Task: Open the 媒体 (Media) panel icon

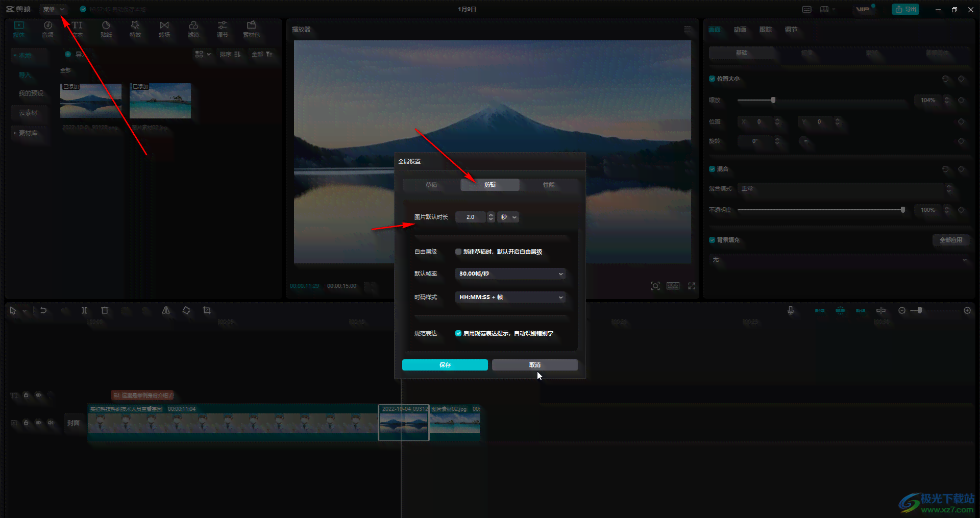Action: [x=19, y=29]
